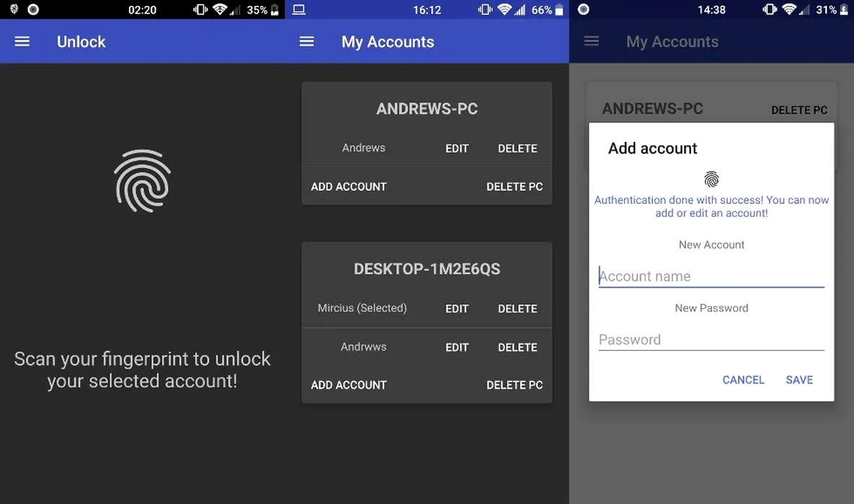Tap Wi-Fi icon in 16:12 status bar
This screenshot has width=854, height=504.
[505, 9]
